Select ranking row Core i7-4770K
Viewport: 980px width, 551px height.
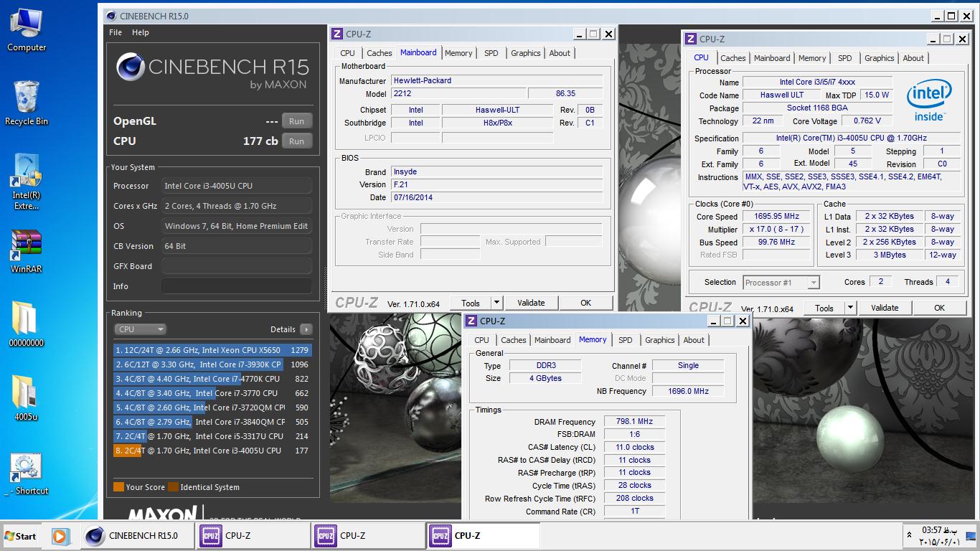[x=212, y=379]
